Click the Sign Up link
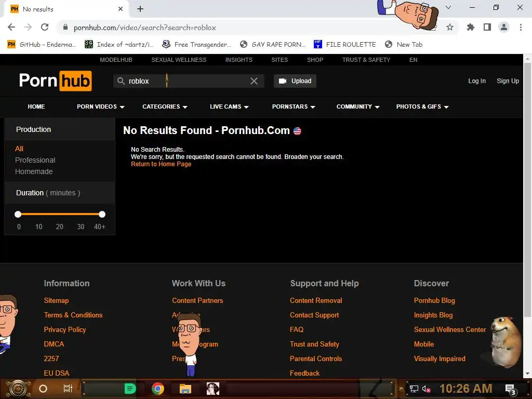 pos(508,81)
